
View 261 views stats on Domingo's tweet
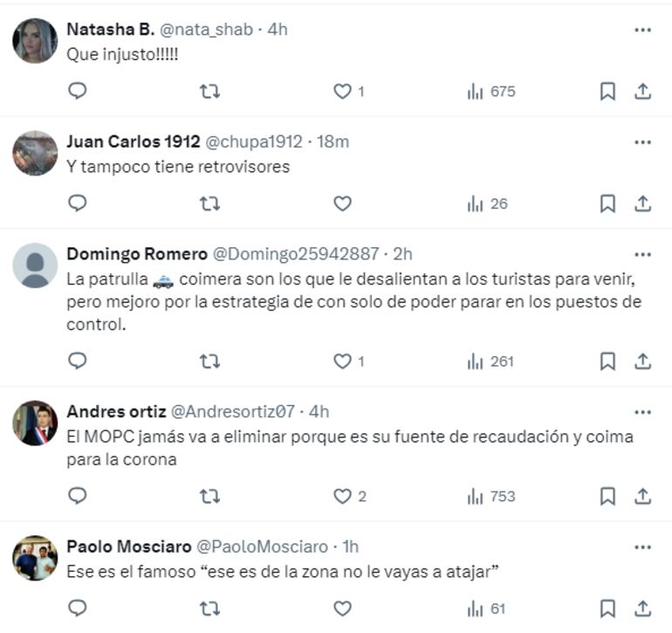(x=491, y=361)
